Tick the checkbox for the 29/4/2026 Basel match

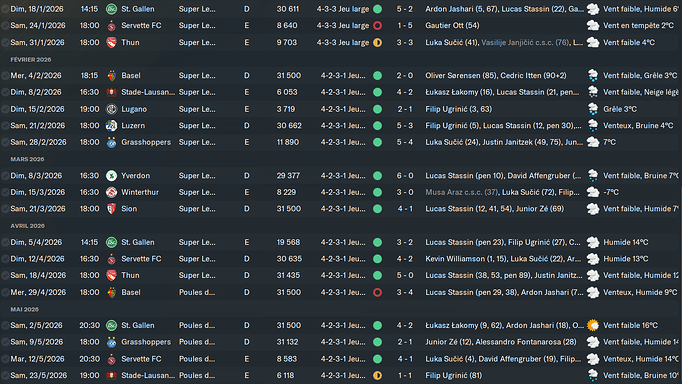pos(5,292)
